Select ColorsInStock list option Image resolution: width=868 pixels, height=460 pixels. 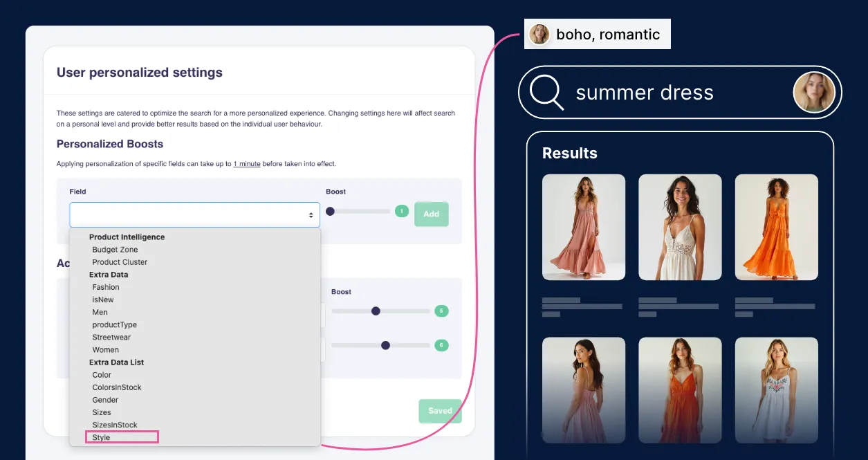[x=117, y=387]
